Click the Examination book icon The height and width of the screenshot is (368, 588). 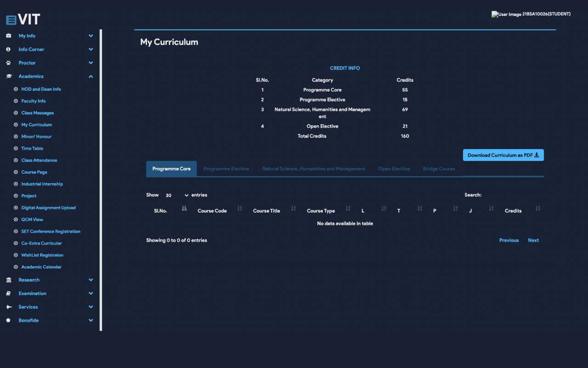pyautogui.click(x=8, y=293)
